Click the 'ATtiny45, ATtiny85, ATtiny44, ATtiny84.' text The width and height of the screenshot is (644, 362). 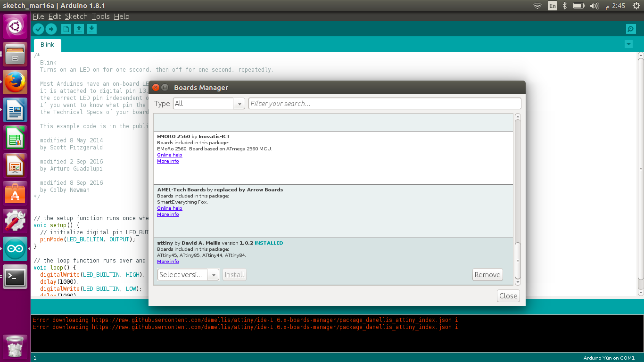201,255
